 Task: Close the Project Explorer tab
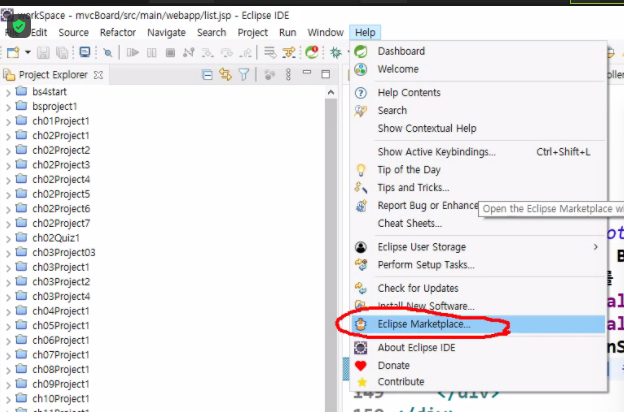pyautogui.click(x=98, y=75)
